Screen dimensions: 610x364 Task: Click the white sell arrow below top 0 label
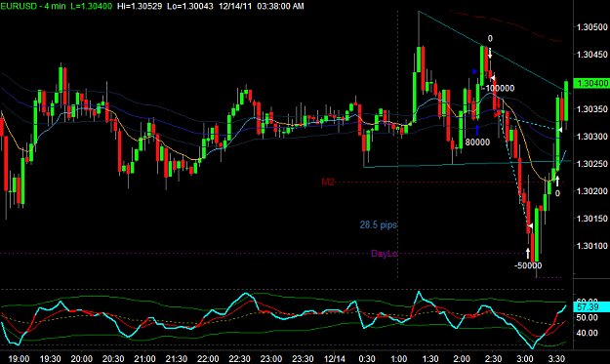490,54
